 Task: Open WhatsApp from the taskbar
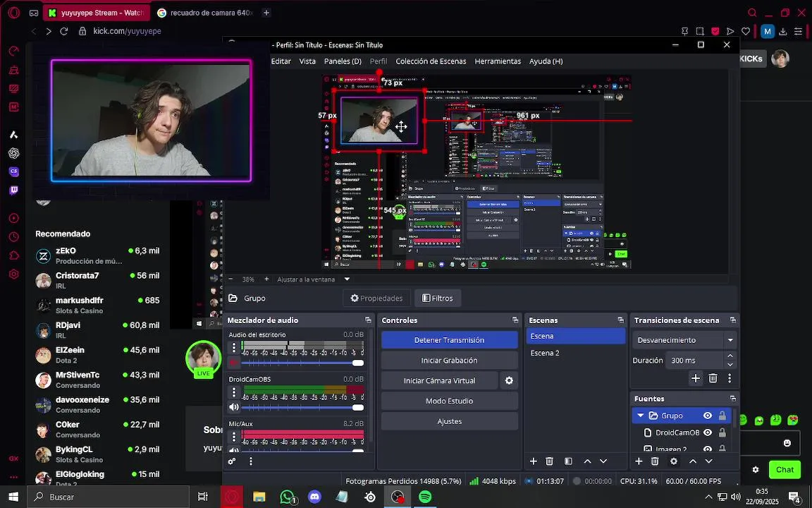point(288,497)
